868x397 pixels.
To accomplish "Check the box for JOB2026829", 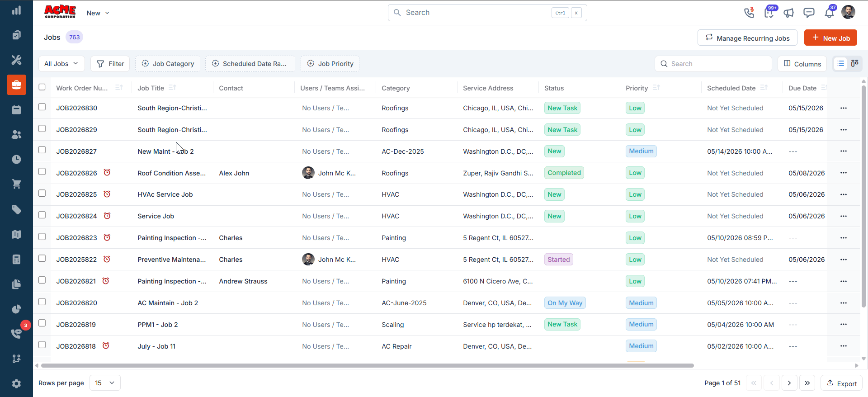I will [x=42, y=128].
